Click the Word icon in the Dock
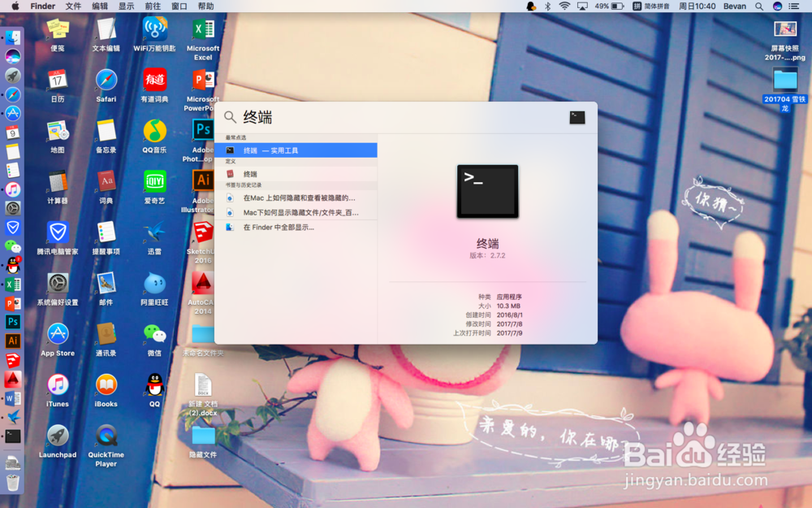812x508 pixels. [12, 398]
